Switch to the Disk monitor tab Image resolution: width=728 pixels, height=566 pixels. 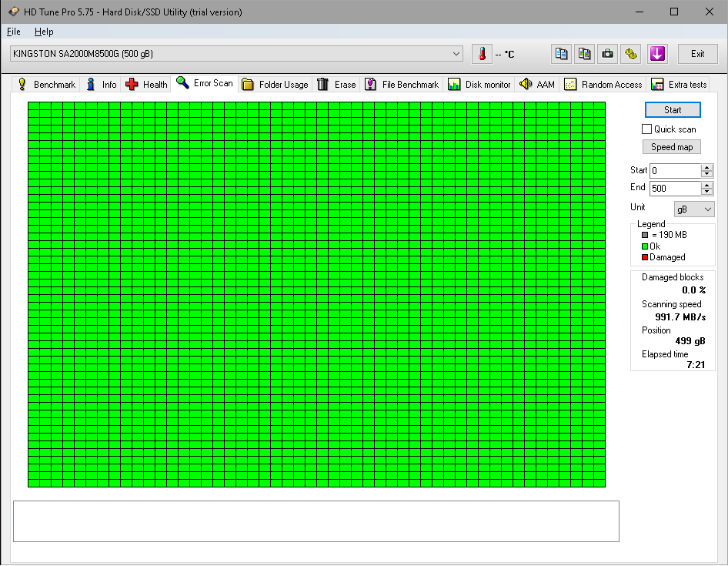(479, 84)
